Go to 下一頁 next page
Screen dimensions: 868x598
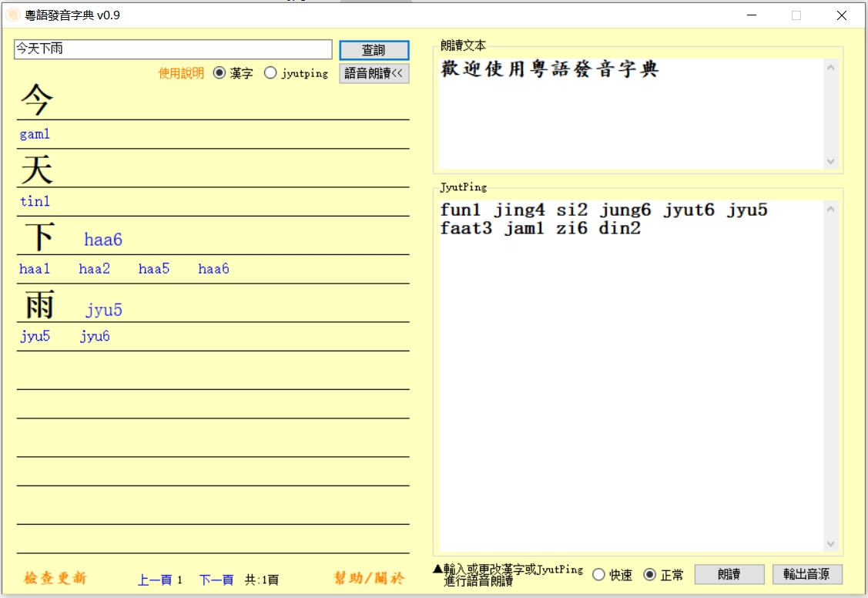click(216, 580)
